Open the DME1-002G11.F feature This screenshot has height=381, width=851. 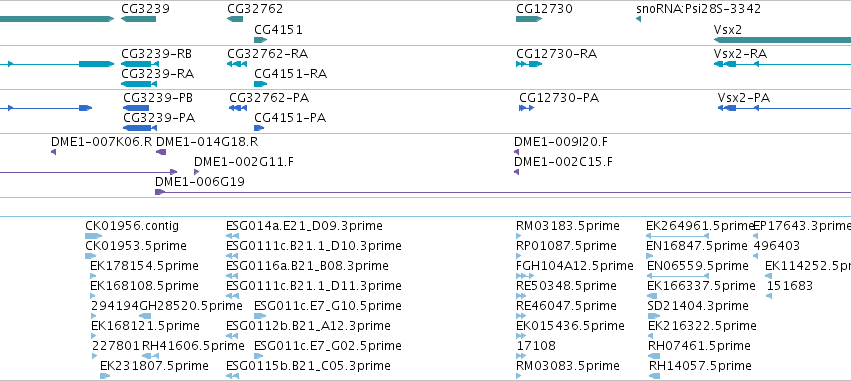pyautogui.click(x=244, y=162)
